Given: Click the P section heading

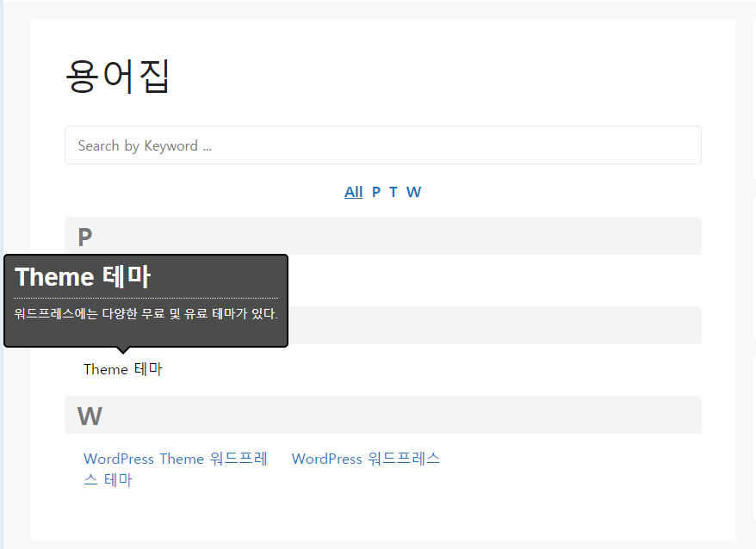Looking at the screenshot, I should (x=85, y=237).
